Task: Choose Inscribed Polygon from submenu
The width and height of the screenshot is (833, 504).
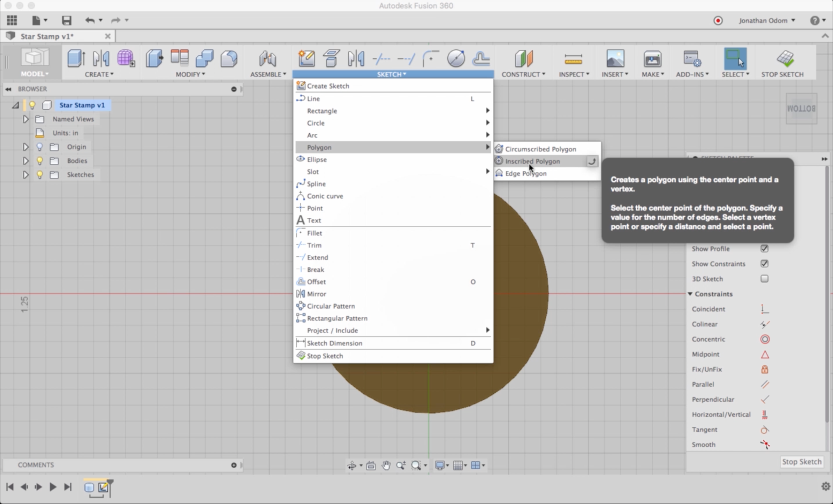Action: [x=532, y=161]
